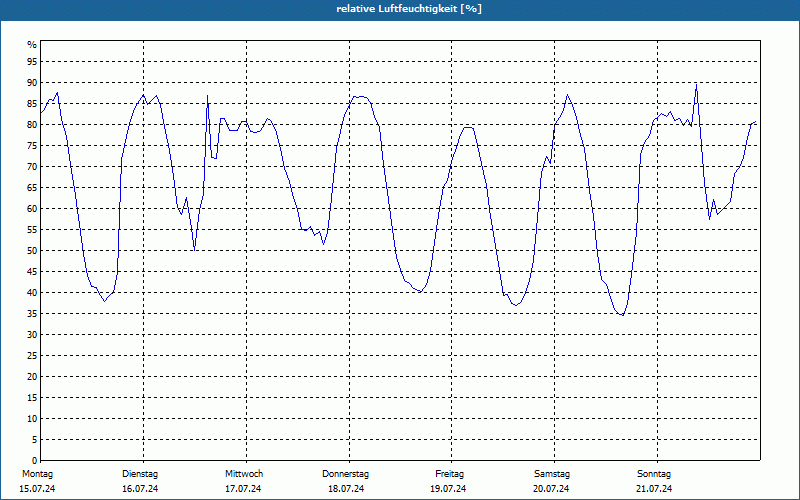Click the date 19.07.24

(448, 489)
